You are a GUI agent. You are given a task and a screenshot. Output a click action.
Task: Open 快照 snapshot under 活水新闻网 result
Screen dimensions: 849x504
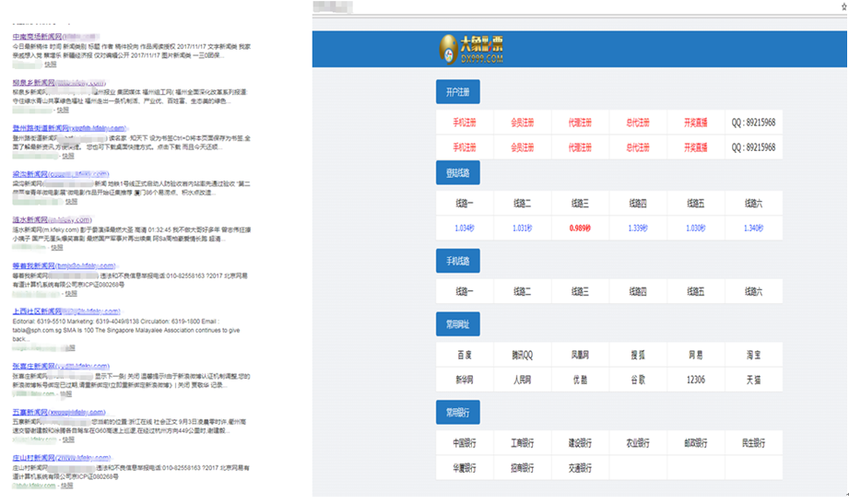click(57, 248)
